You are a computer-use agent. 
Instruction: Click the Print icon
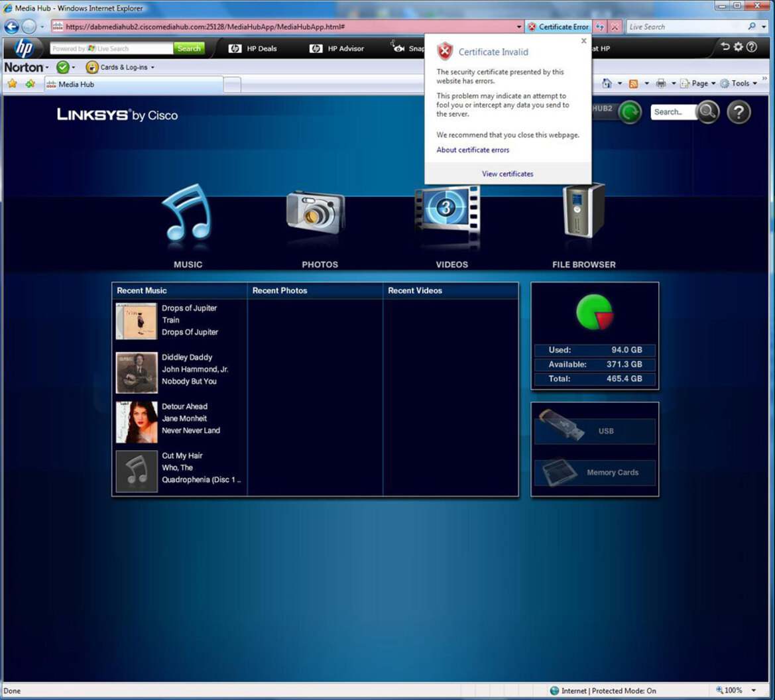point(661,84)
